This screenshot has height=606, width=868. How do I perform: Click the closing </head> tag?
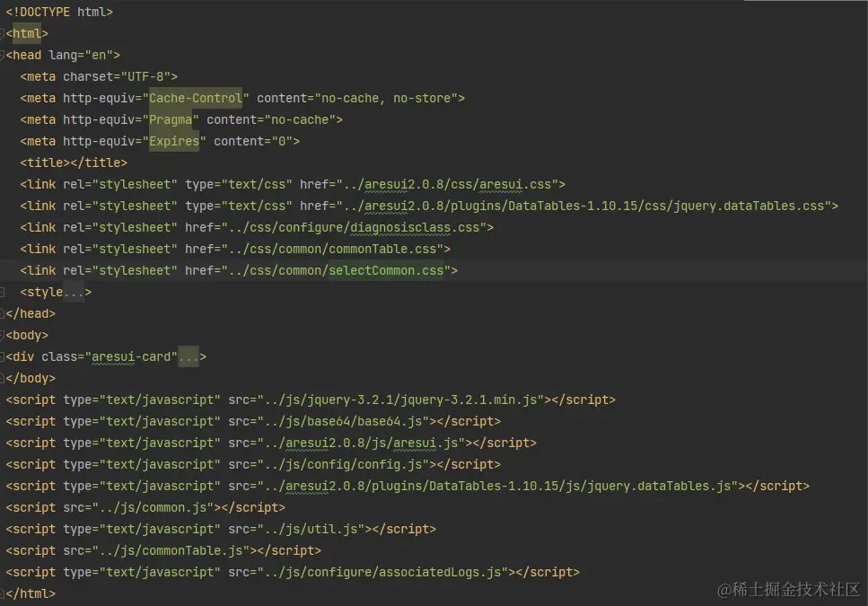pyautogui.click(x=31, y=314)
